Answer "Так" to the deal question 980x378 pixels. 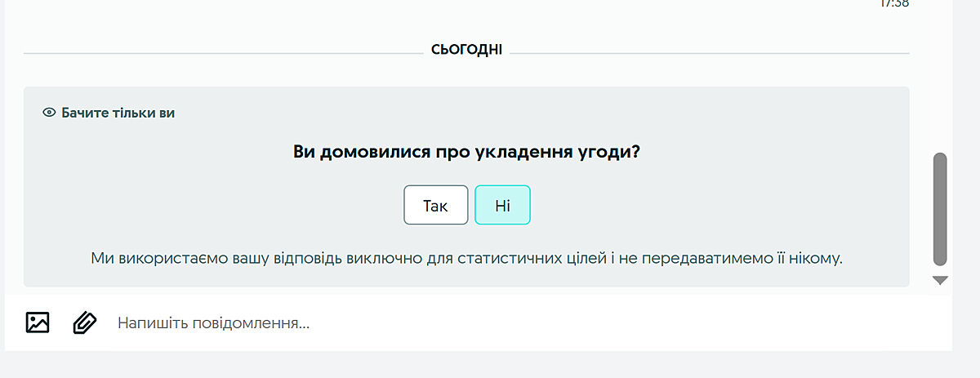pyautogui.click(x=435, y=205)
